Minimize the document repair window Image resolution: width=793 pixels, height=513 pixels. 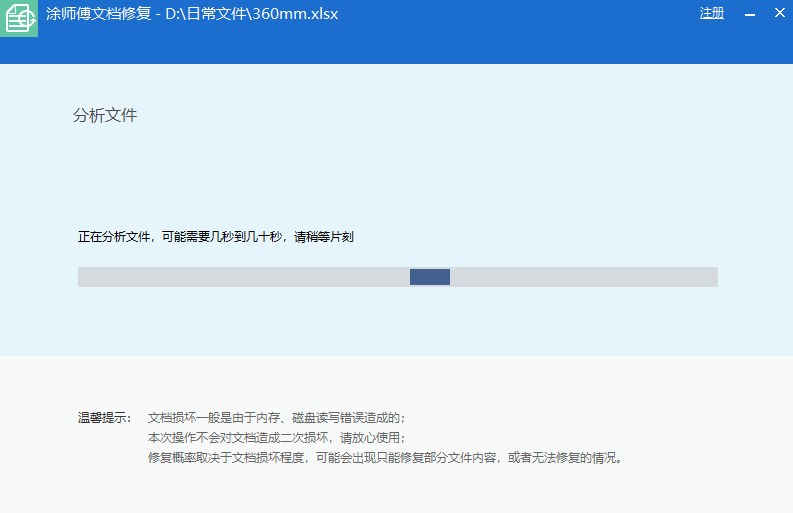click(749, 14)
